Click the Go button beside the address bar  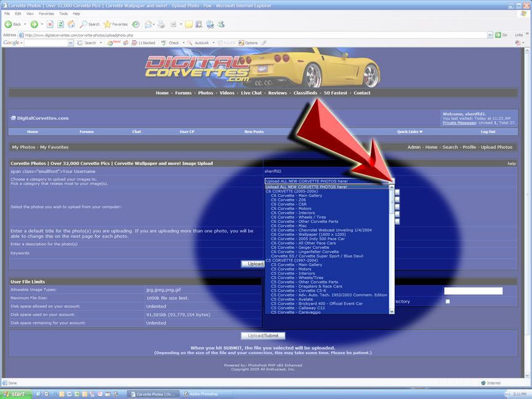click(x=501, y=35)
